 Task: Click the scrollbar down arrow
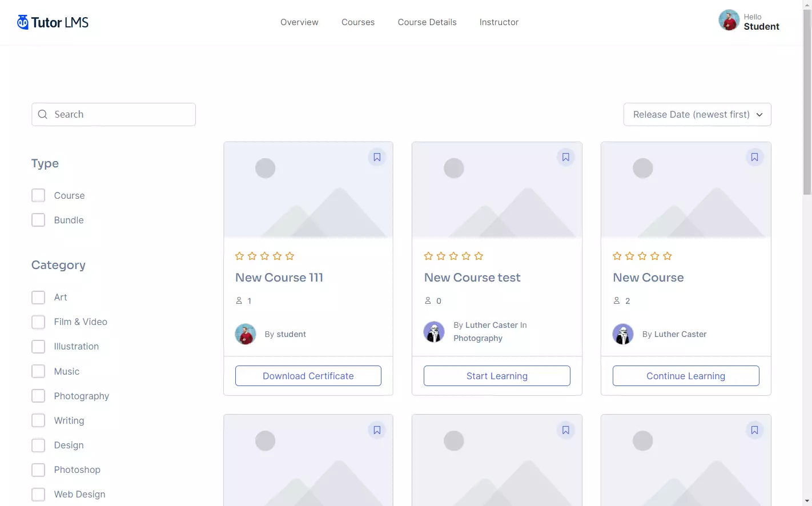pos(807,501)
